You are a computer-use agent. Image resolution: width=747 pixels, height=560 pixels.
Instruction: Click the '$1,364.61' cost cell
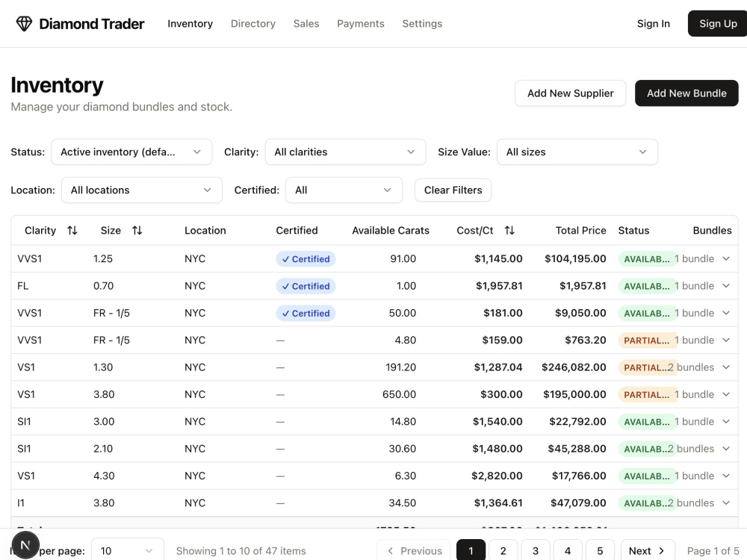pyautogui.click(x=498, y=503)
